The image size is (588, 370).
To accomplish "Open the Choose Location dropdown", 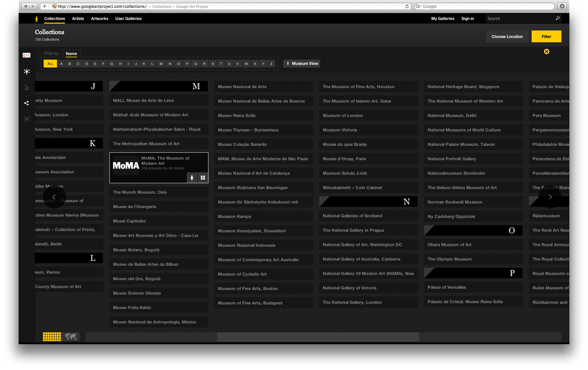I will tap(507, 36).
